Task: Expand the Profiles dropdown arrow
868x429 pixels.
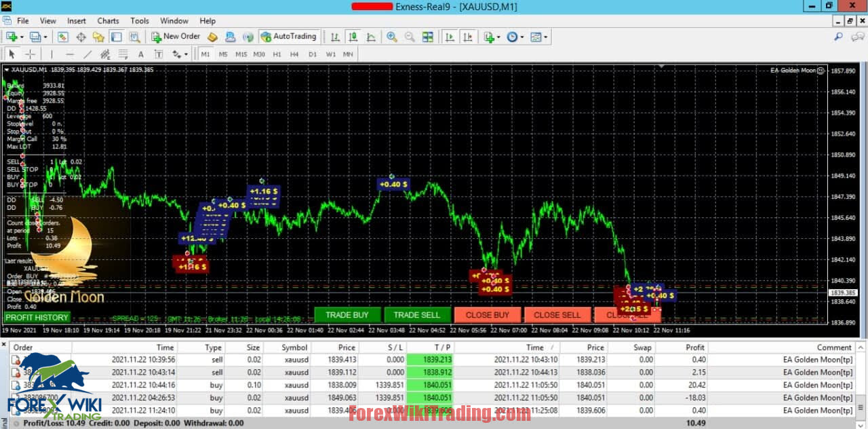Action: click(x=45, y=37)
